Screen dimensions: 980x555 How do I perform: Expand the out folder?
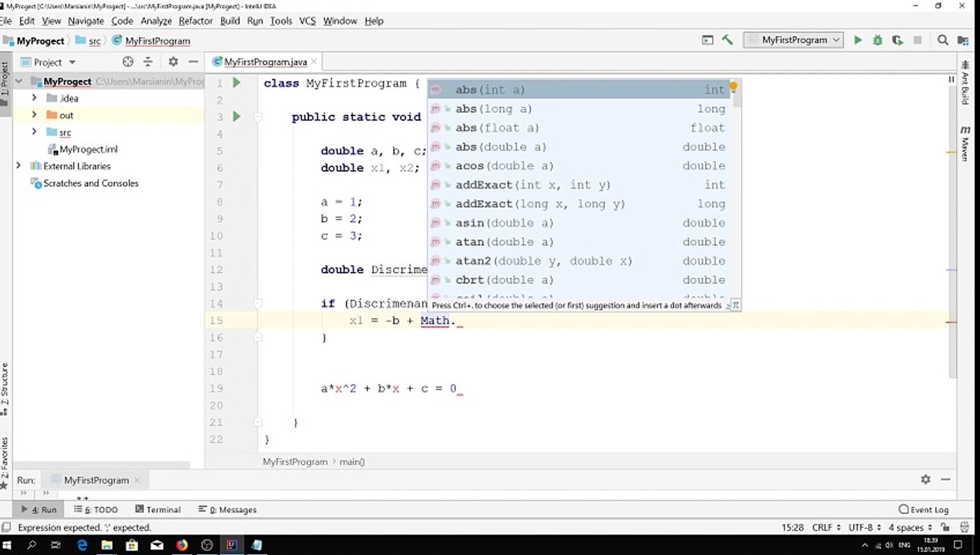34,115
